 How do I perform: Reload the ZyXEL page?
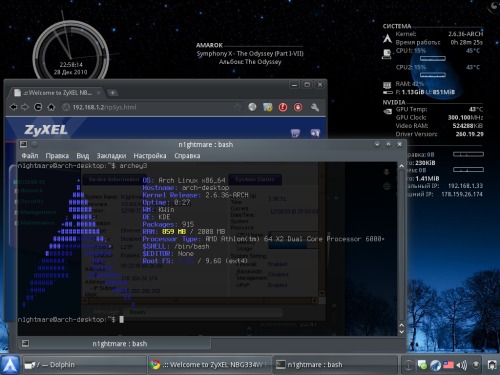click(x=38, y=107)
